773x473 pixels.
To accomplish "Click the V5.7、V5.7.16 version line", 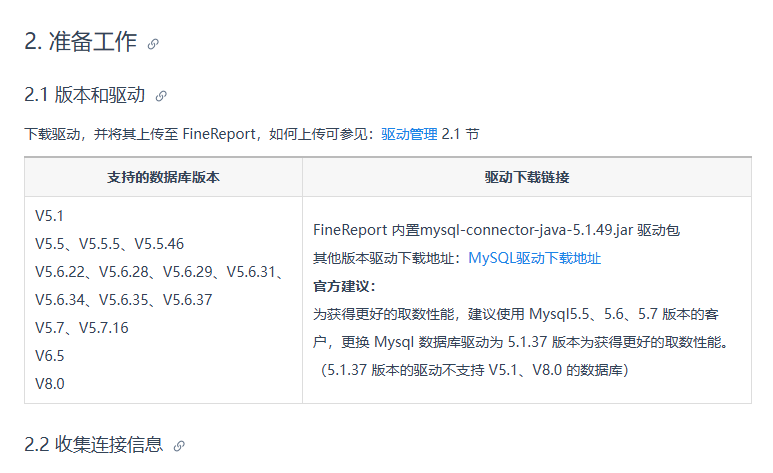I will (x=82, y=328).
